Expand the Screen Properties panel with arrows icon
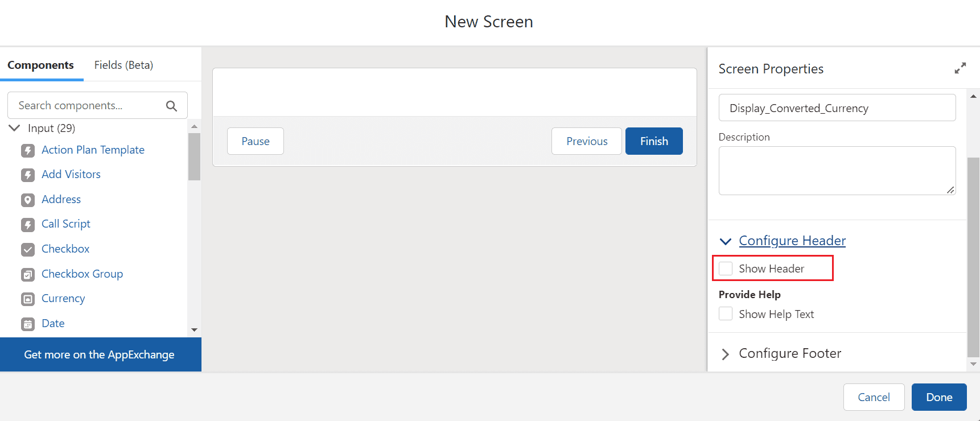This screenshot has width=980, height=421. (x=960, y=68)
